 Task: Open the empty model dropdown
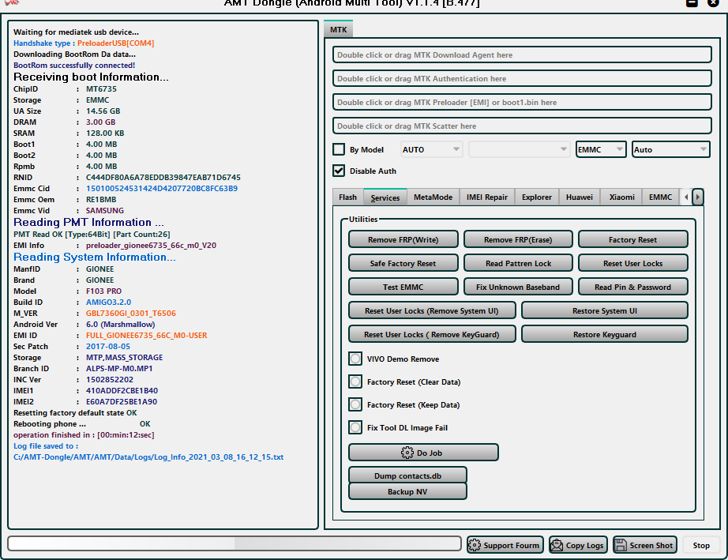click(x=519, y=149)
